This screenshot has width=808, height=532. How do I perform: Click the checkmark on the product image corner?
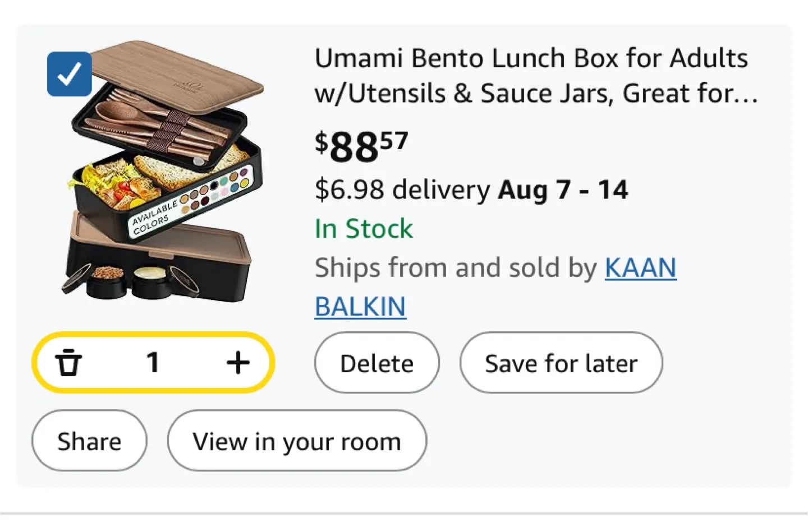[69, 73]
